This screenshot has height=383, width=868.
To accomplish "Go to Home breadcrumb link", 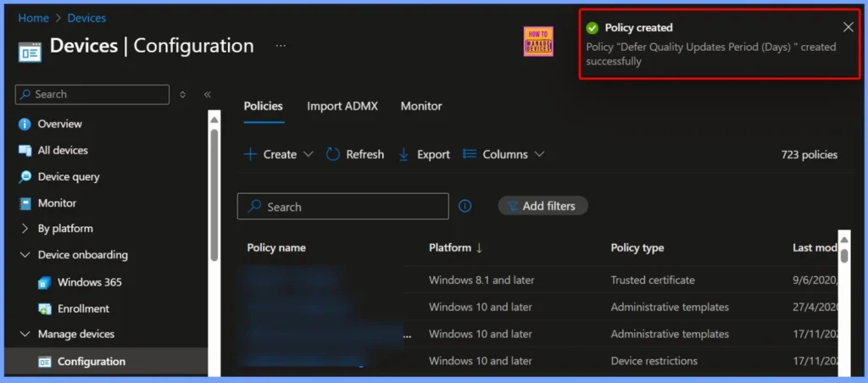I will pos(33,17).
